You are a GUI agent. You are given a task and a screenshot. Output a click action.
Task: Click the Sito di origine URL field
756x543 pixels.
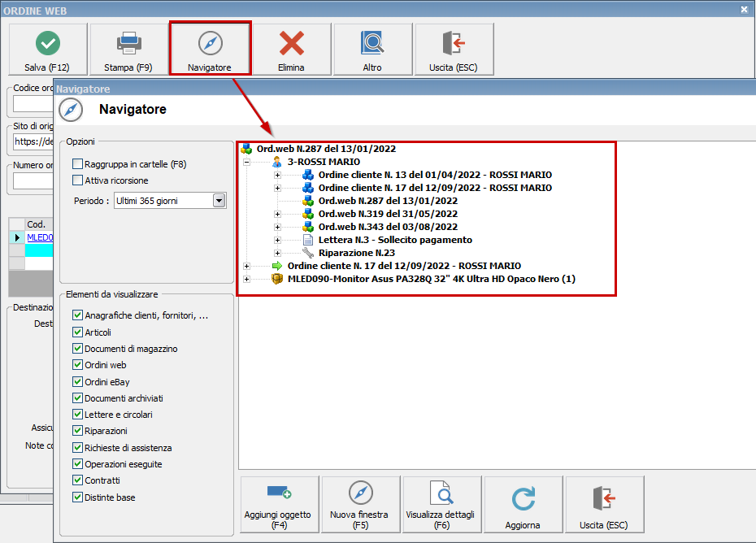point(33,141)
